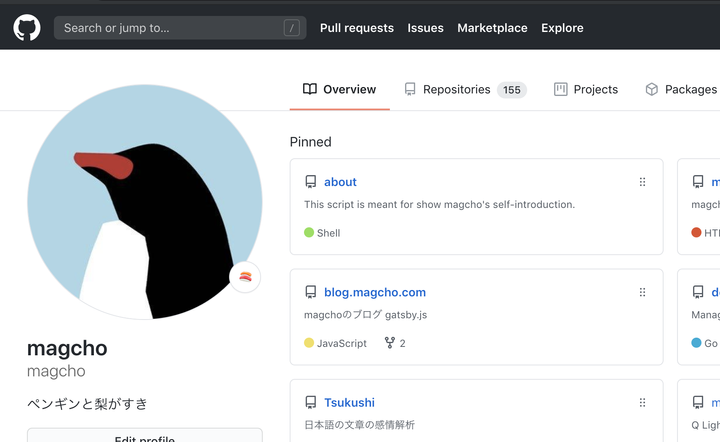Click the description 'This script is meant for show...'

pos(439,204)
